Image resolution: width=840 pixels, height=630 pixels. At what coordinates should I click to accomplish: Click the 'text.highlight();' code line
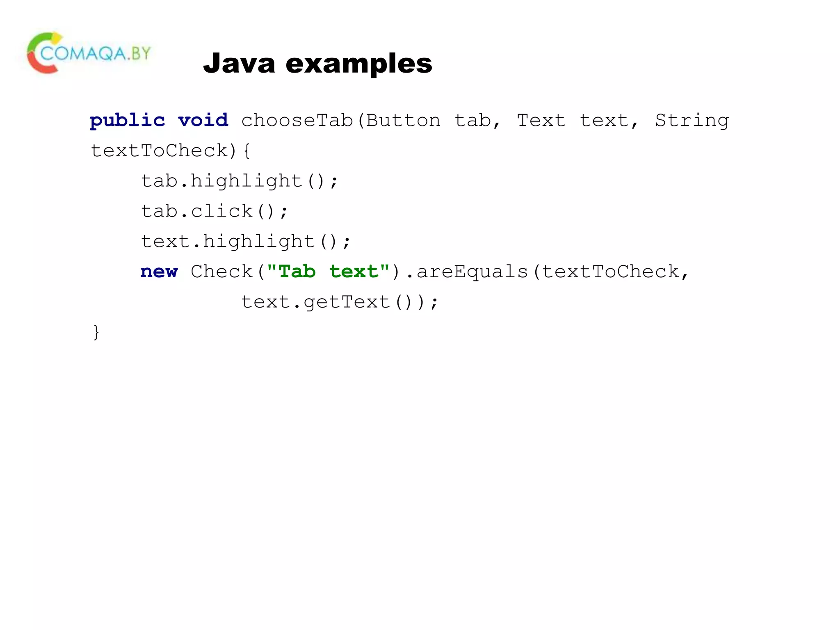tap(246, 241)
